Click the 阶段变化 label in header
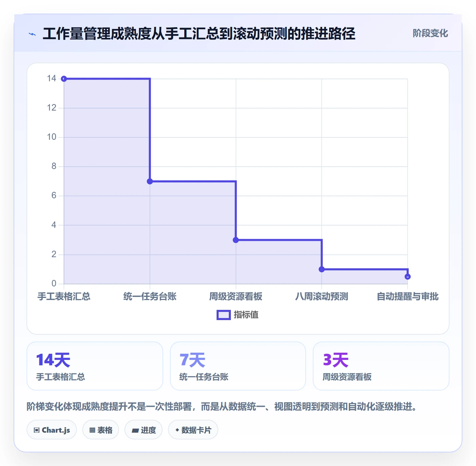 pos(430,33)
